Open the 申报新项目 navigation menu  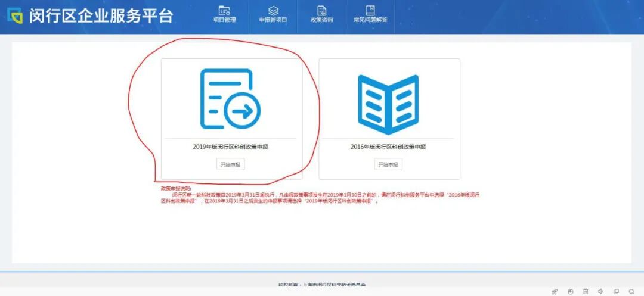click(273, 15)
